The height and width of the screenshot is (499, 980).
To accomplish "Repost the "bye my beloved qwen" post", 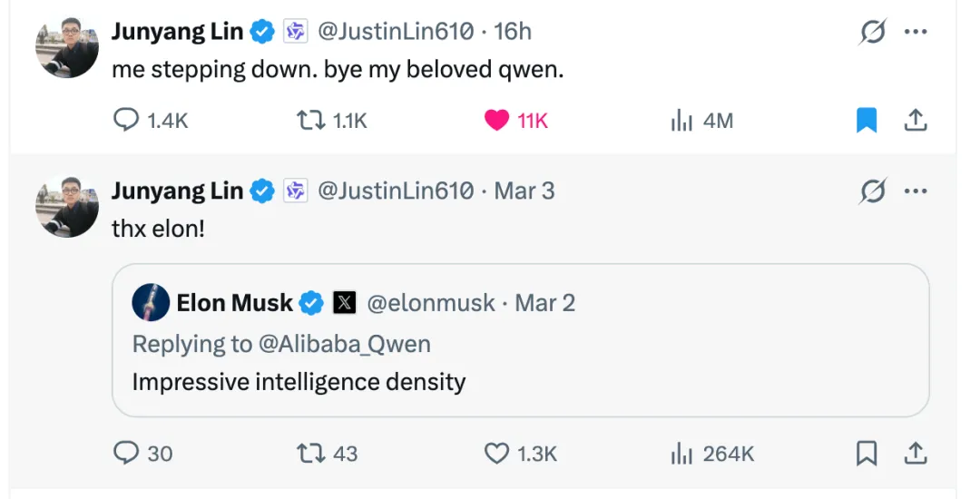I will 311,120.
